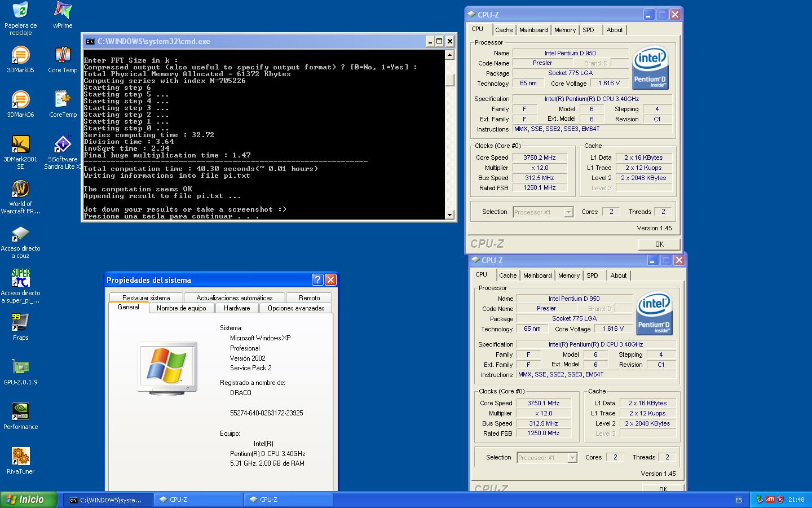The image size is (812, 508).
Task: Launch 3DMark2001 SE shortcut
Action: point(21,144)
